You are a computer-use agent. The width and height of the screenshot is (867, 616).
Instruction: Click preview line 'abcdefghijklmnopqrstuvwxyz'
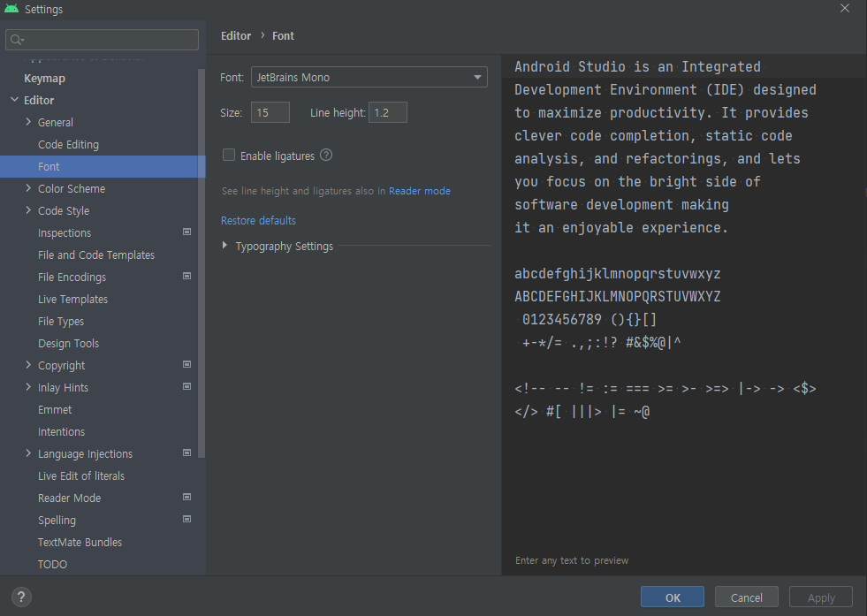pyautogui.click(x=618, y=274)
